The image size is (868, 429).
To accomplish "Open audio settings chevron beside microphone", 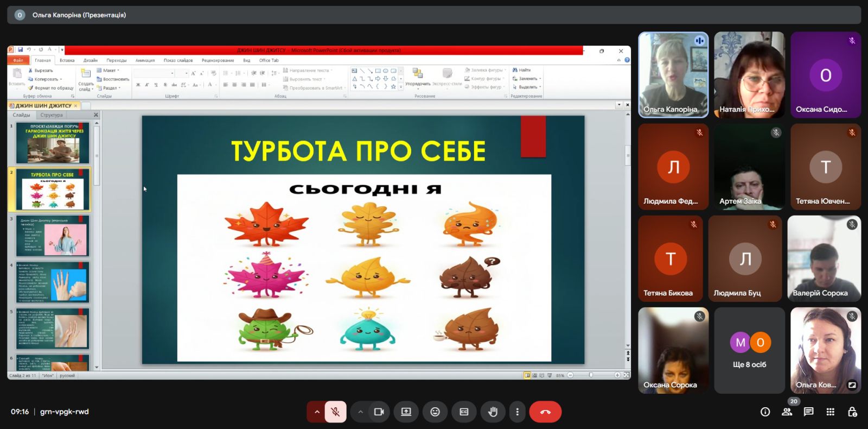I will (x=317, y=412).
